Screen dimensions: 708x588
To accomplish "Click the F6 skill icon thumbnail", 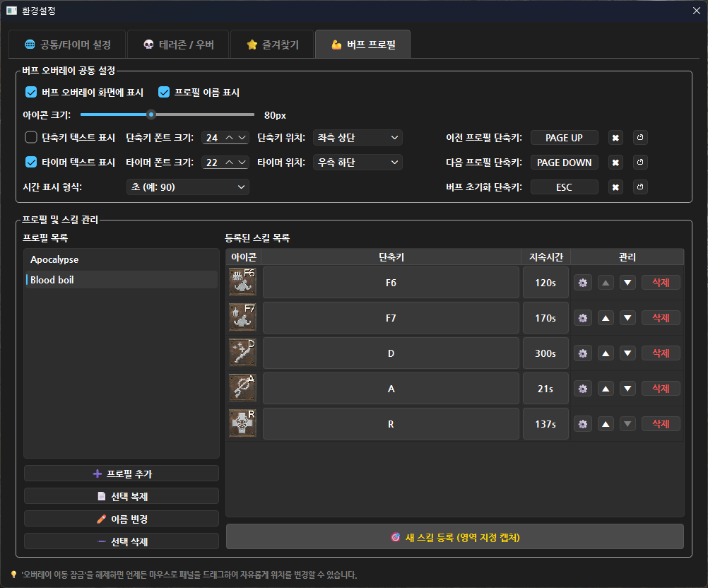I will coord(242,282).
